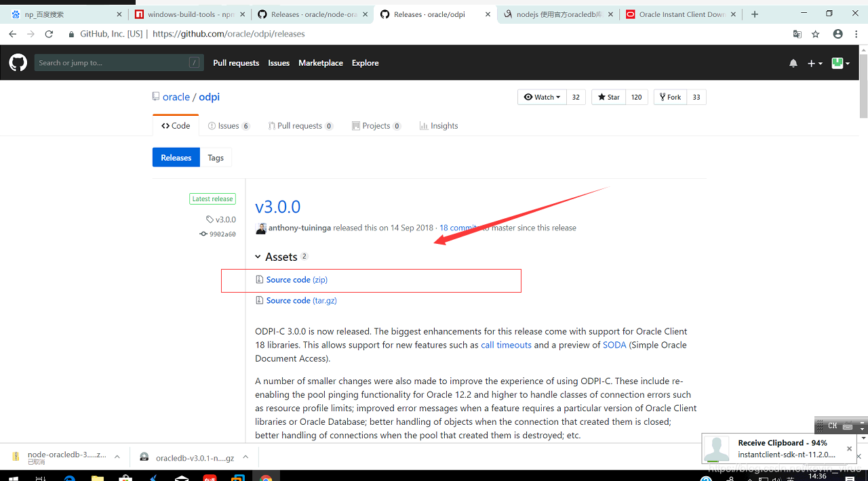Expand node-oracledb download options chevron

(117, 457)
